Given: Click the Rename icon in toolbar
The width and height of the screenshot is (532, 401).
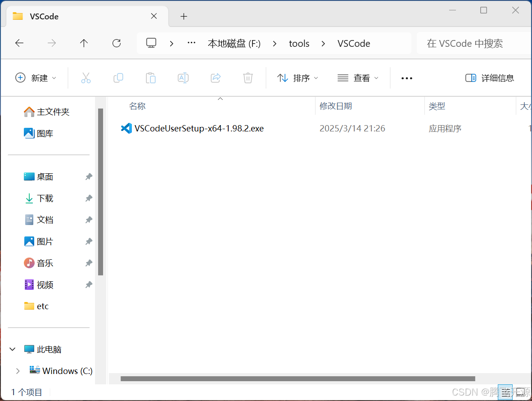Looking at the screenshot, I should (x=183, y=78).
